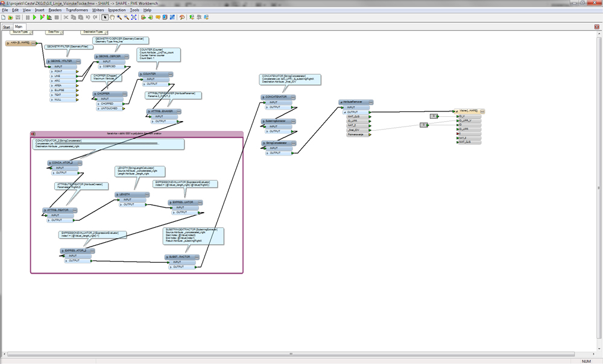
Task: Click the horizontal scrollbar of the canvas
Action: 291,354
